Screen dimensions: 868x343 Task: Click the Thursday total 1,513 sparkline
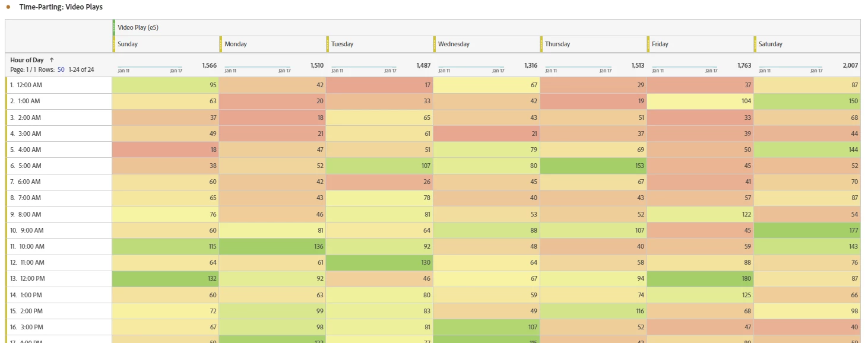click(x=578, y=68)
